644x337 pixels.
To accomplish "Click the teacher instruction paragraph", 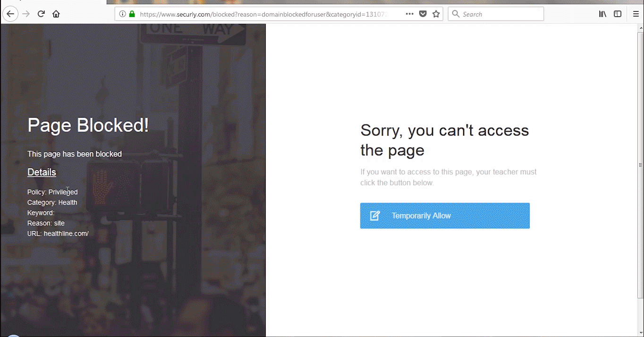I will (449, 177).
